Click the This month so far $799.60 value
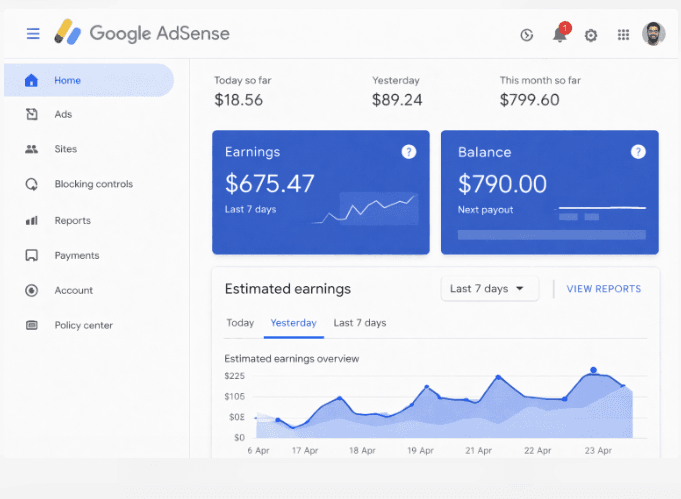Viewport: 681px width, 499px height. pyautogui.click(x=529, y=100)
